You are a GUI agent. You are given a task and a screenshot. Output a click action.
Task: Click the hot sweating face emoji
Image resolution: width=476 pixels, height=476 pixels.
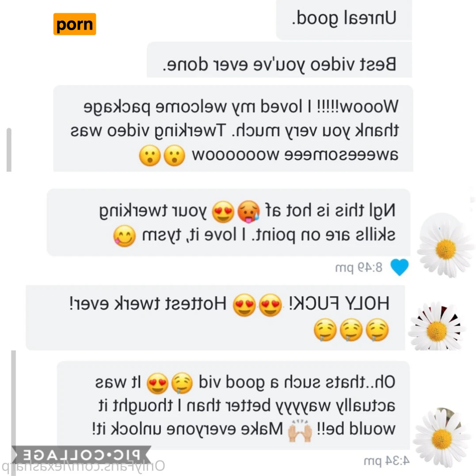[249, 212]
